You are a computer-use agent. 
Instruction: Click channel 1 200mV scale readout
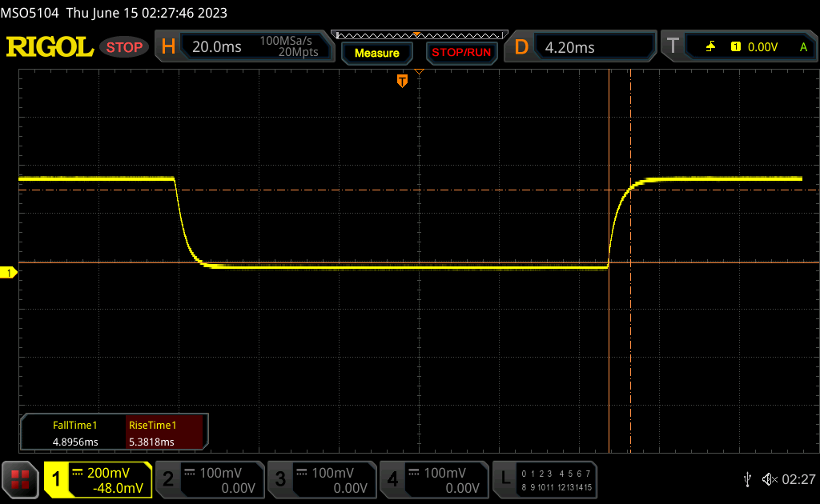[108, 473]
